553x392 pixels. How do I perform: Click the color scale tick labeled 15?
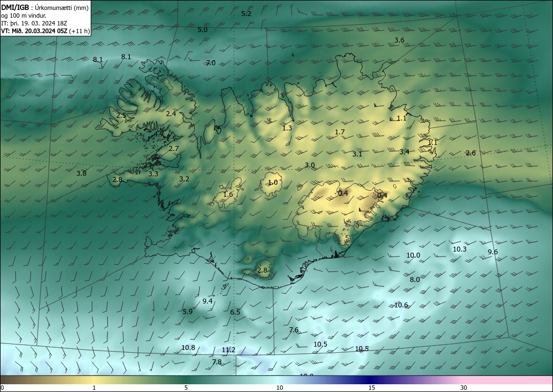point(372,388)
